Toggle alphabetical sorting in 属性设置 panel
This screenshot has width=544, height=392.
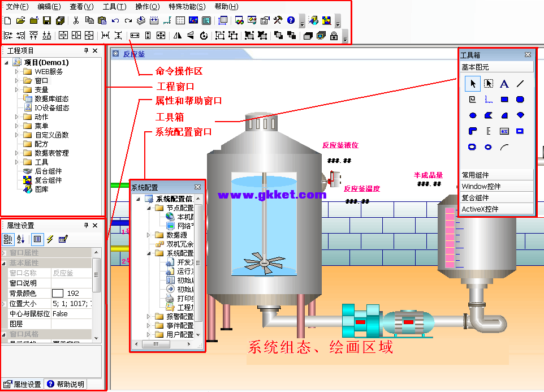coord(21,239)
